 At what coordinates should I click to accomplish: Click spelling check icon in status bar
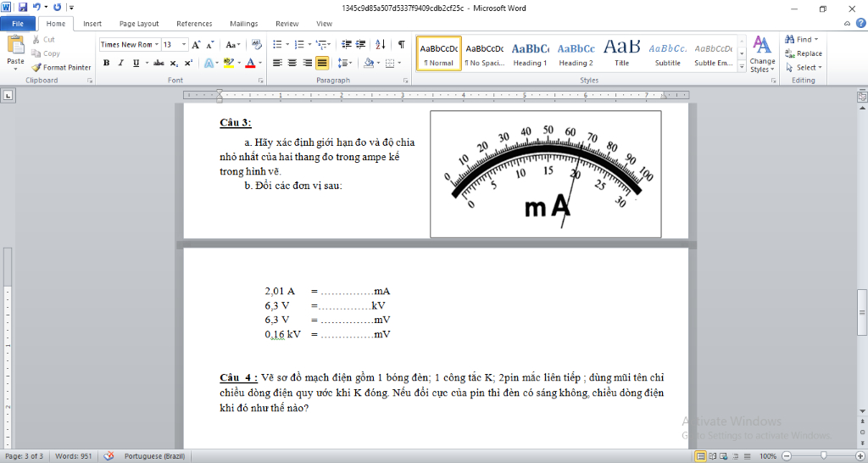click(x=109, y=456)
